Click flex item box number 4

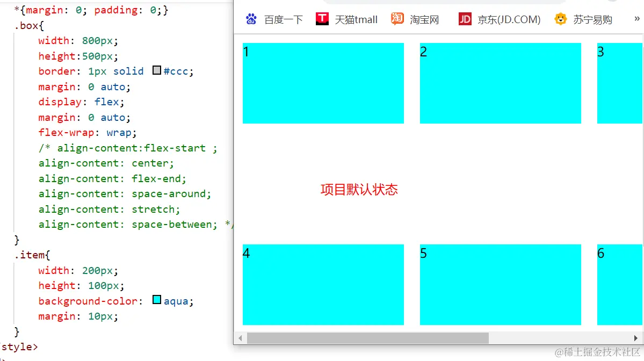tap(323, 285)
